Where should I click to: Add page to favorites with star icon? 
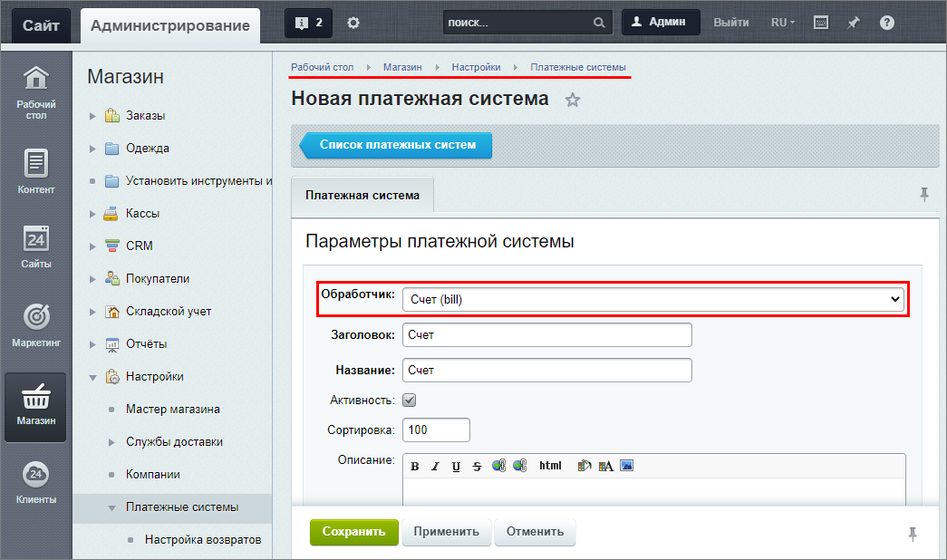(572, 100)
